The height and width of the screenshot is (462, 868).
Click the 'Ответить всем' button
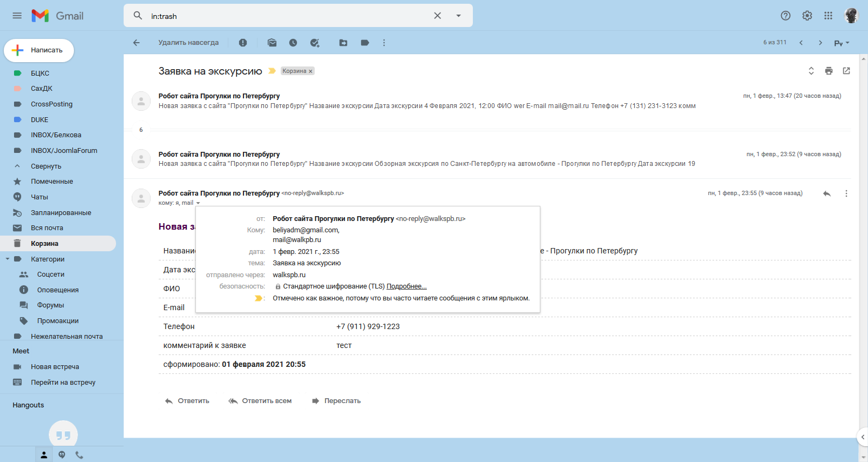point(260,401)
